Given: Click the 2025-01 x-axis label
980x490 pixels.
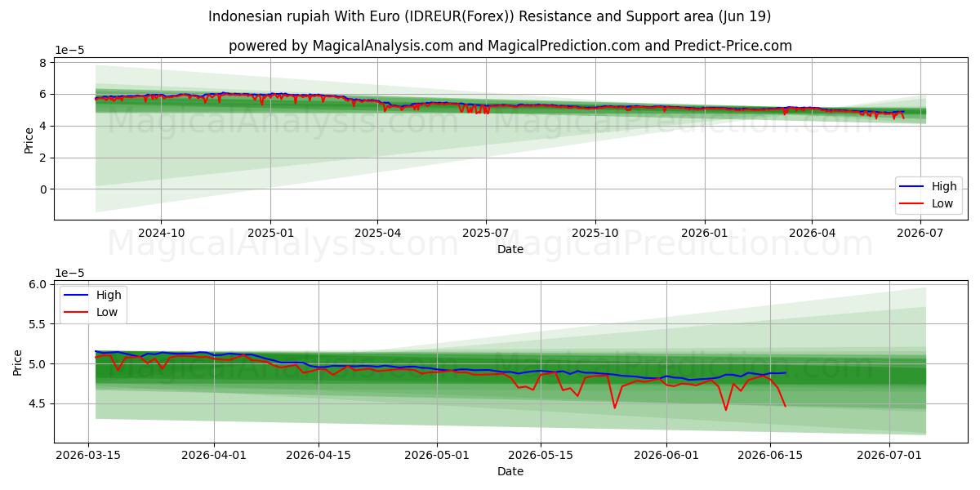Looking at the screenshot, I should tap(270, 234).
